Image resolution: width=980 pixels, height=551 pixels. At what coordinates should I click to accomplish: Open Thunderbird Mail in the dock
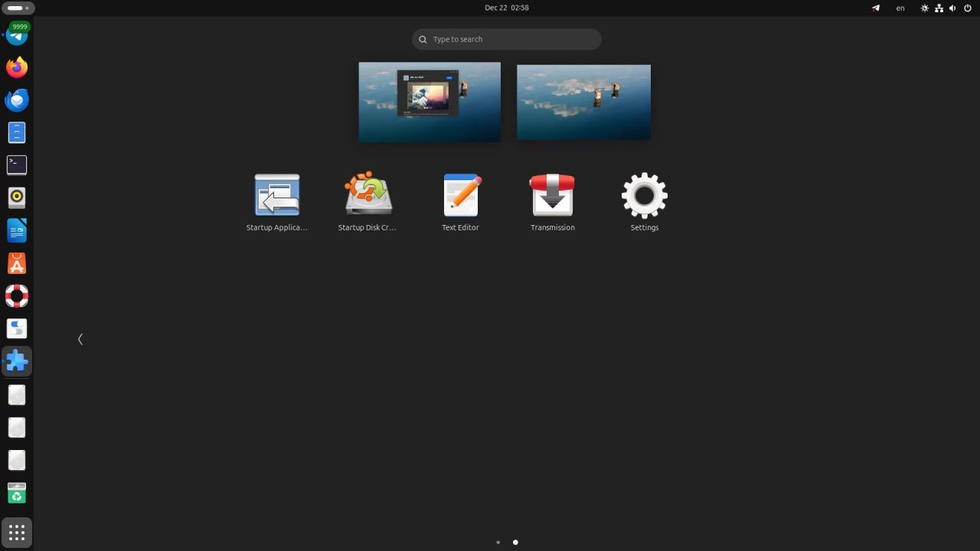(x=17, y=99)
